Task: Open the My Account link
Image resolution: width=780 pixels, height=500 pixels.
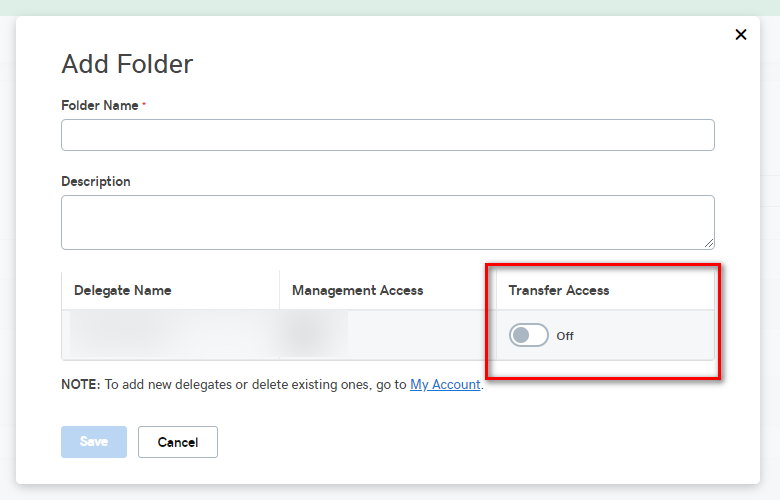Action: pos(445,385)
